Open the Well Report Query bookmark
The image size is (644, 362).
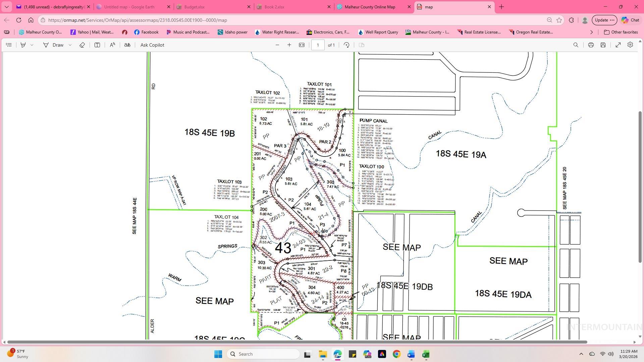[378, 32]
